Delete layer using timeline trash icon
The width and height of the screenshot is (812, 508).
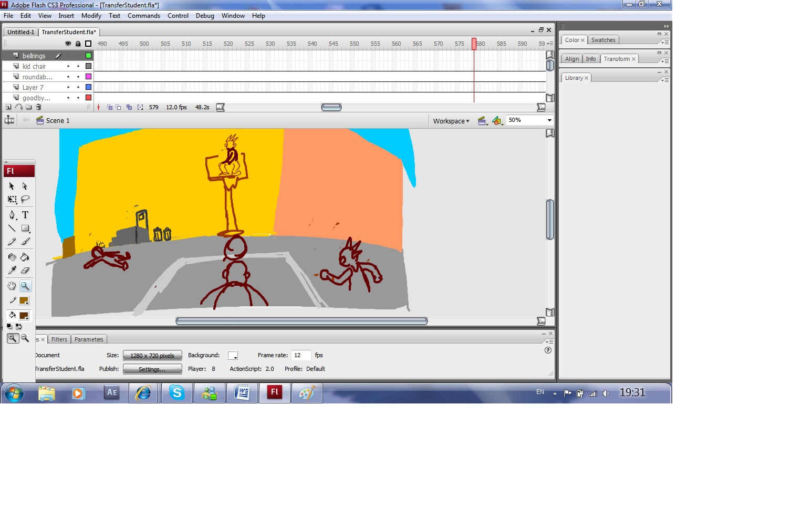[38, 107]
